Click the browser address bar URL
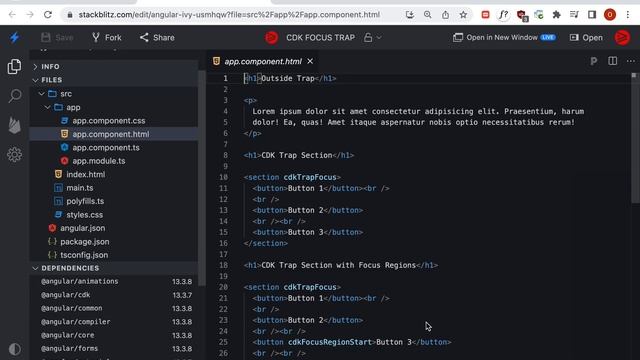640x360 pixels. pos(229,15)
